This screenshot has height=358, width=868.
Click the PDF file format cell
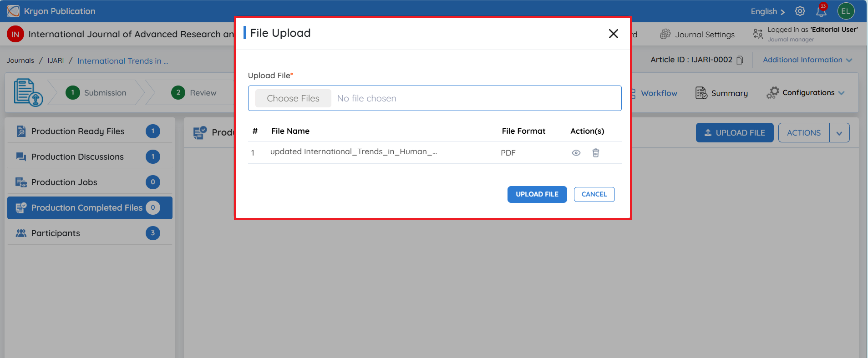[508, 153]
